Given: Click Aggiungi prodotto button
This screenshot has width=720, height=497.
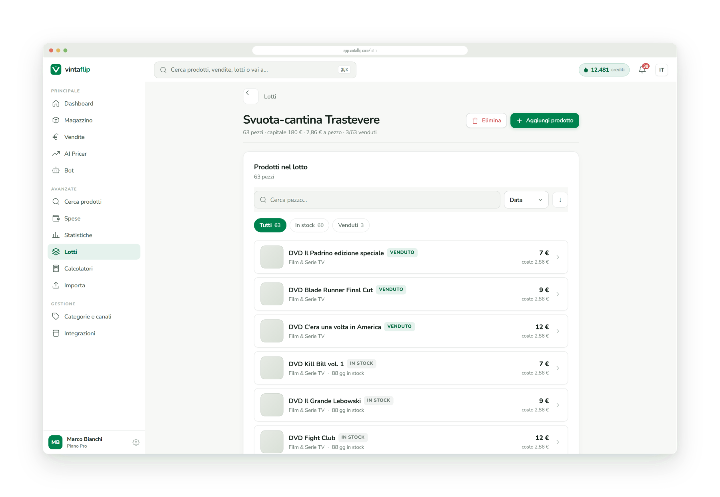Looking at the screenshot, I should coord(544,120).
